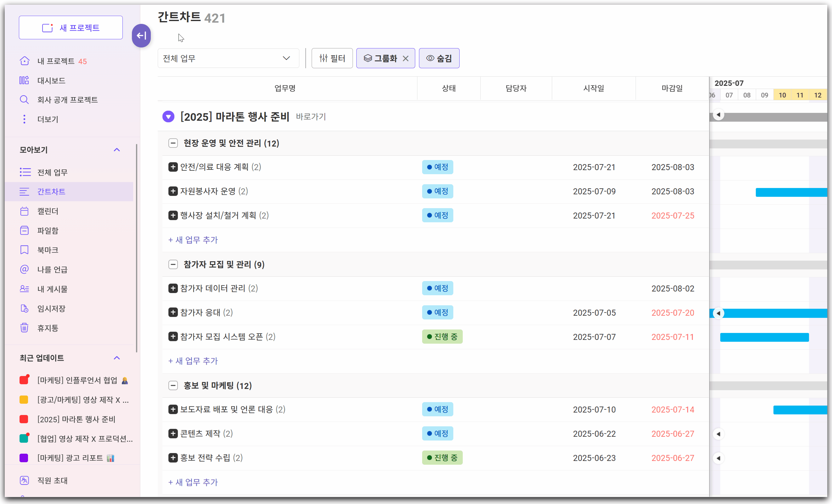Expand the 안전/의료 대응 계획 plus icon
The width and height of the screenshot is (832, 504).
pyautogui.click(x=173, y=167)
